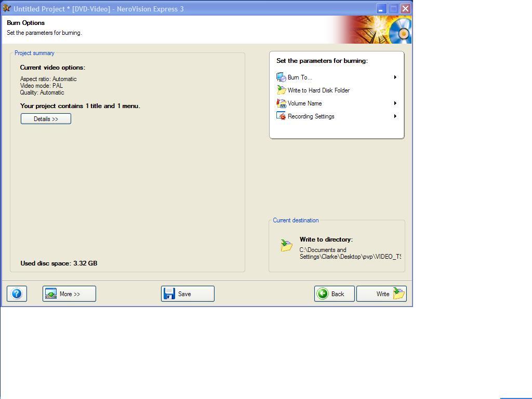Click the NeroVision title bar app icon
Viewport: 532px width, 399px height.
(7, 8)
